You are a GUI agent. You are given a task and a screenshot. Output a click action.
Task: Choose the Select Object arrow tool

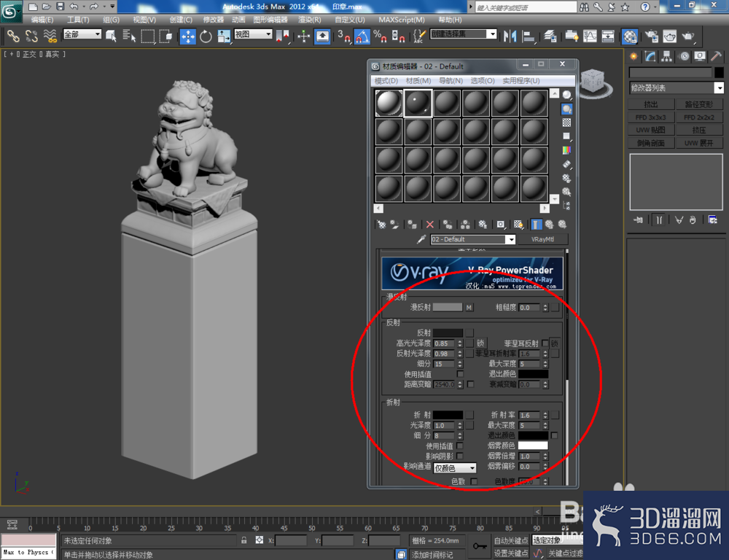[x=111, y=36]
